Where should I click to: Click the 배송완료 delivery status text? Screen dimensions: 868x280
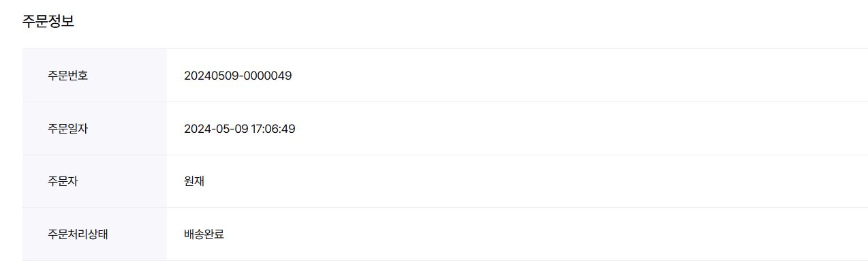[204, 234]
